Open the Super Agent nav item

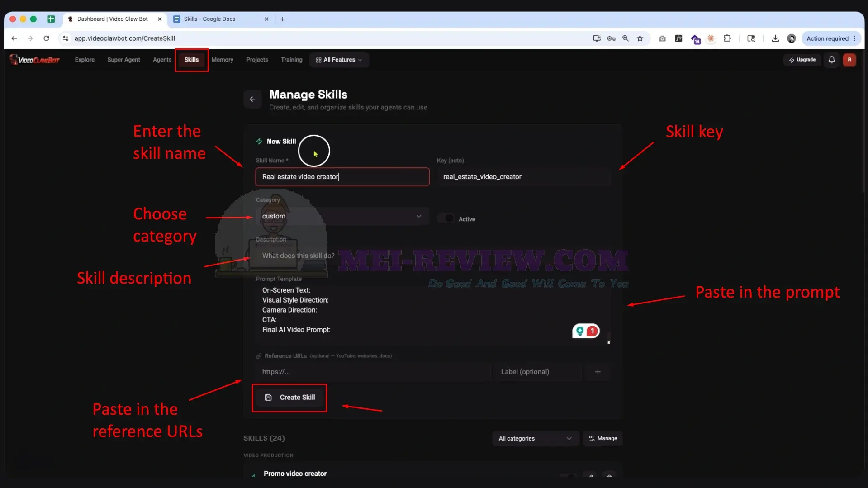(x=123, y=60)
